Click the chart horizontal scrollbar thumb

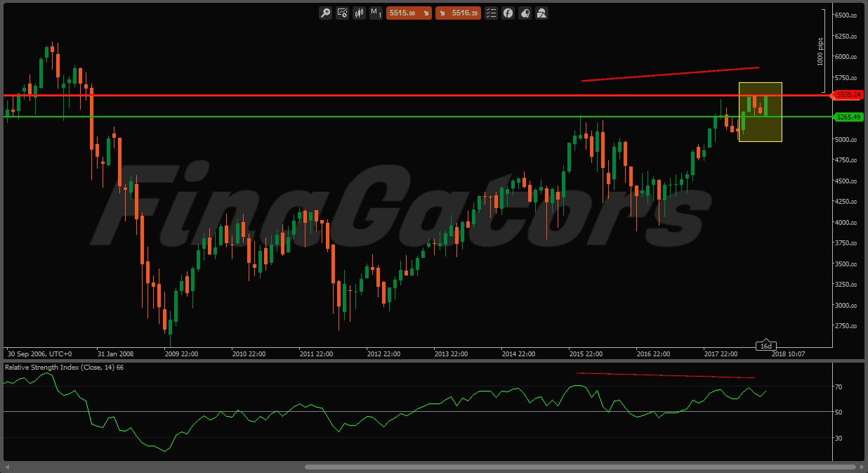click(581, 467)
